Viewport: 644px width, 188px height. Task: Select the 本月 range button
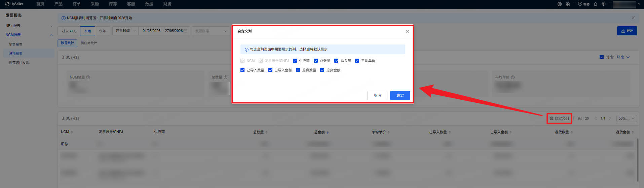coord(87,31)
